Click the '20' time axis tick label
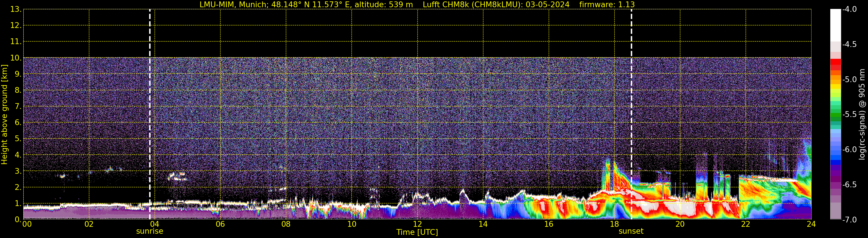 (x=680, y=224)
